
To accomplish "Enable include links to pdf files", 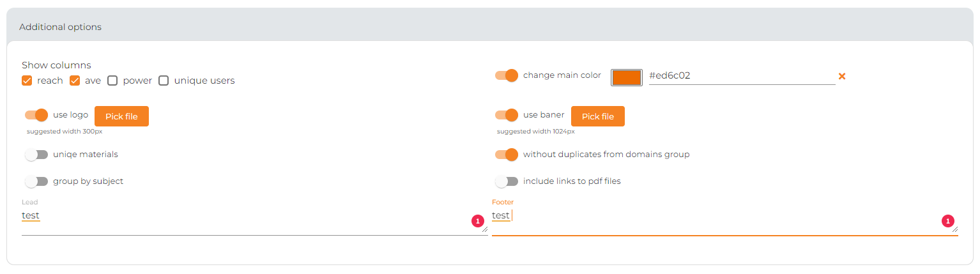I will click(507, 181).
